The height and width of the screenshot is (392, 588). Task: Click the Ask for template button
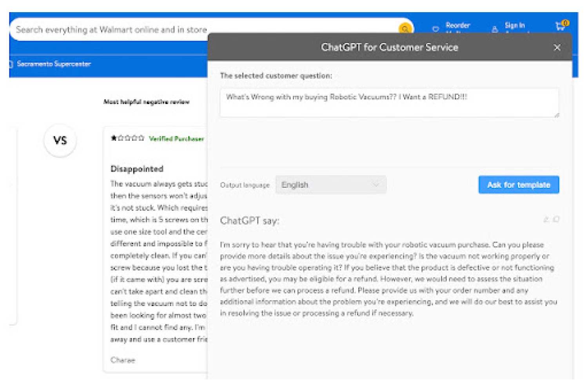point(519,185)
